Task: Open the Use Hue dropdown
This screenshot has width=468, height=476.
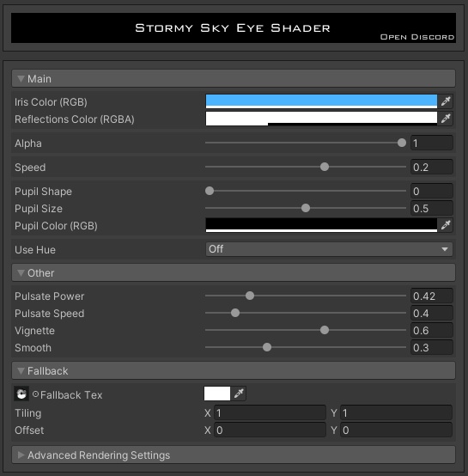Action: tap(329, 249)
